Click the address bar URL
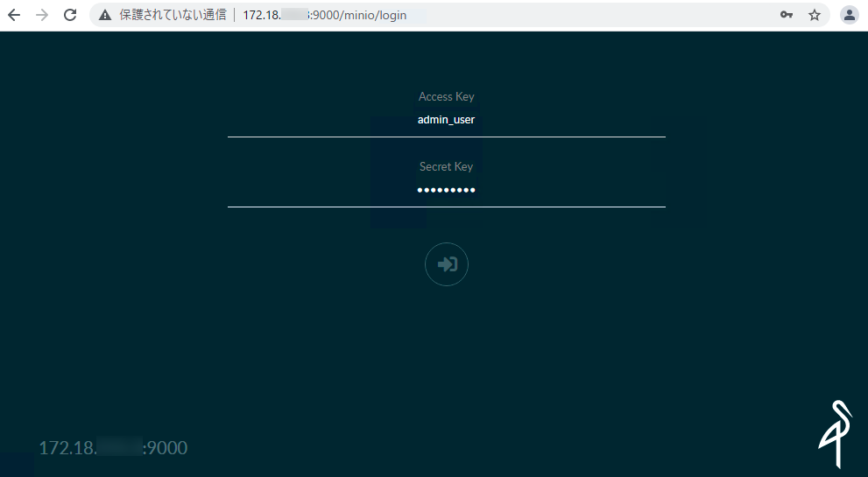 [x=325, y=15]
